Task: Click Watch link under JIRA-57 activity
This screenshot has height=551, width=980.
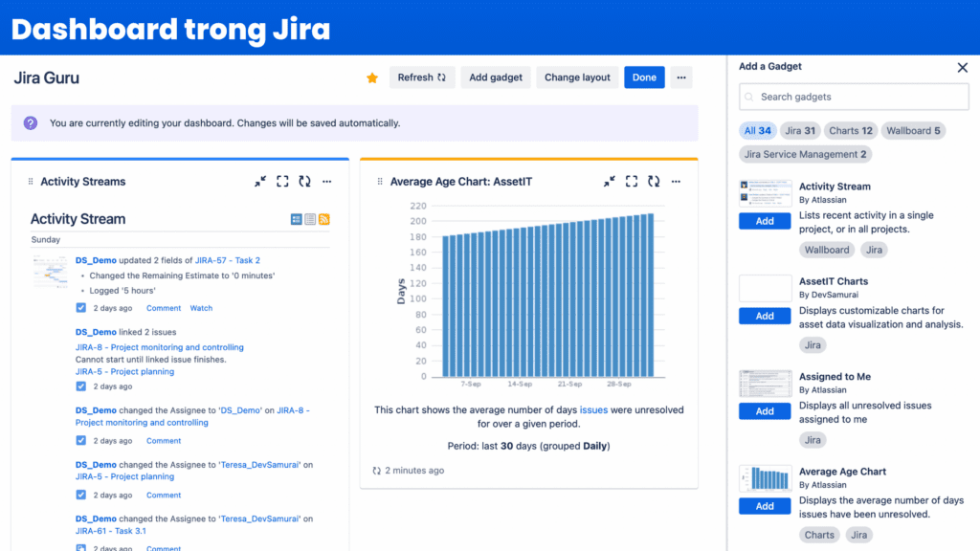Action: [201, 308]
